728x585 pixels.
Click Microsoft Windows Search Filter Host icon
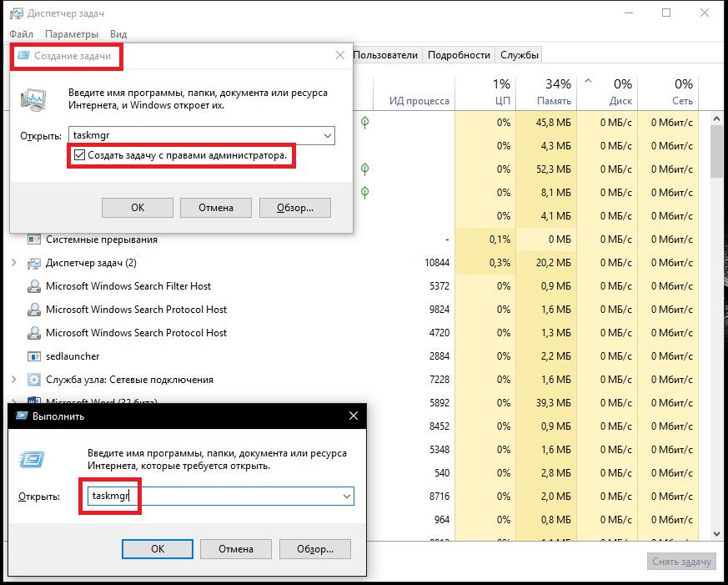pyautogui.click(x=33, y=286)
